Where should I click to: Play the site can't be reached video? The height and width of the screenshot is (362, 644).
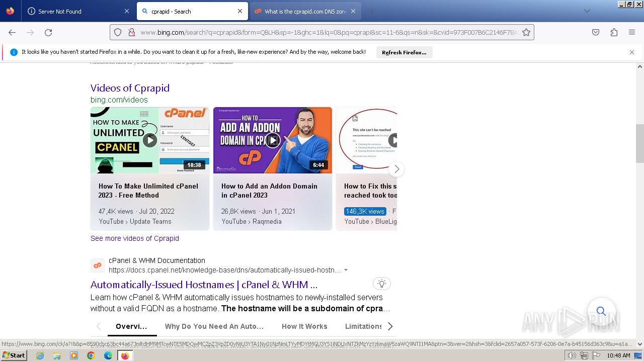(x=366, y=140)
